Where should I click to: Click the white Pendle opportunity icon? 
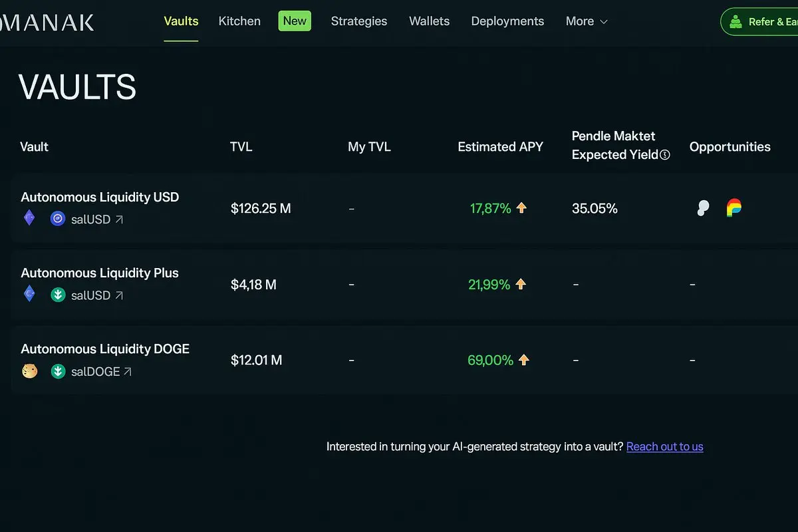click(703, 208)
